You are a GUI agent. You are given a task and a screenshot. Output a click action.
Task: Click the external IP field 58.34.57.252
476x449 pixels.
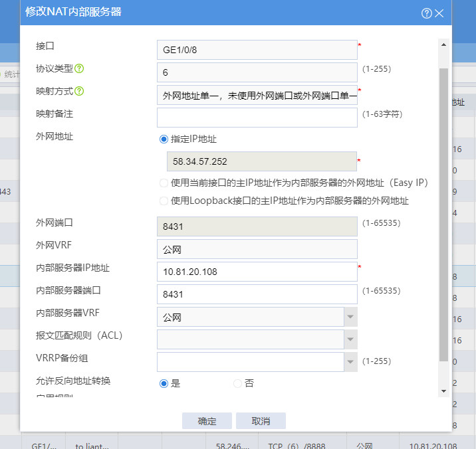(x=262, y=161)
